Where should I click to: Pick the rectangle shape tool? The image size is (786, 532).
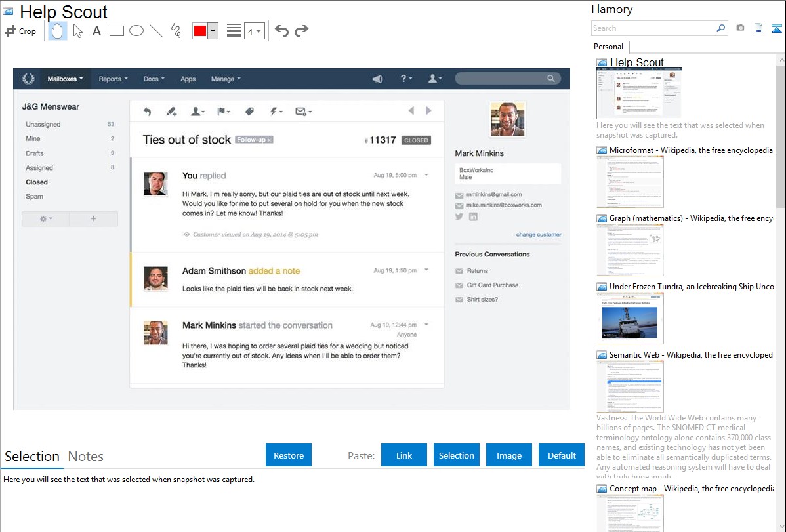(117, 31)
